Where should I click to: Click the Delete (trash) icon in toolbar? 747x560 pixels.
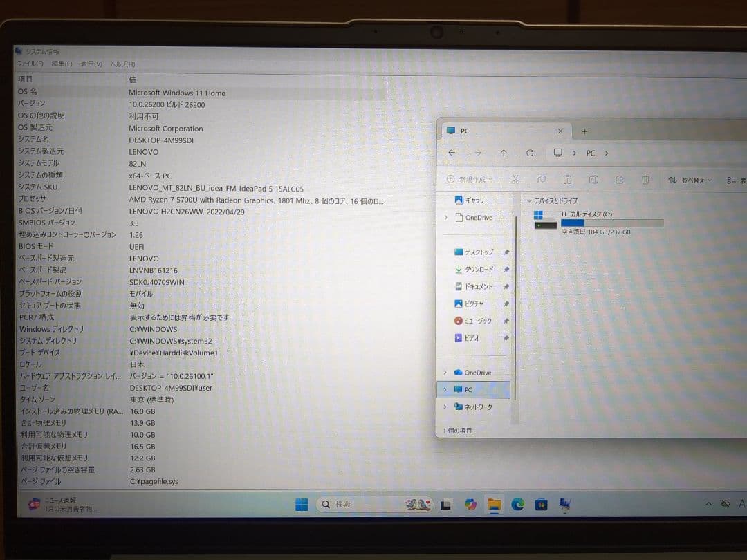[645, 178]
